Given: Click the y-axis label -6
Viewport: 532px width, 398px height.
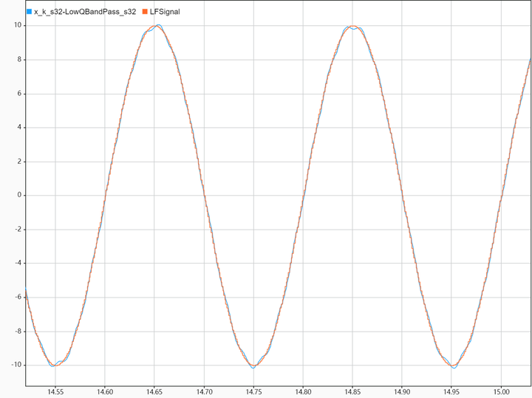Looking at the screenshot, I should [18, 297].
